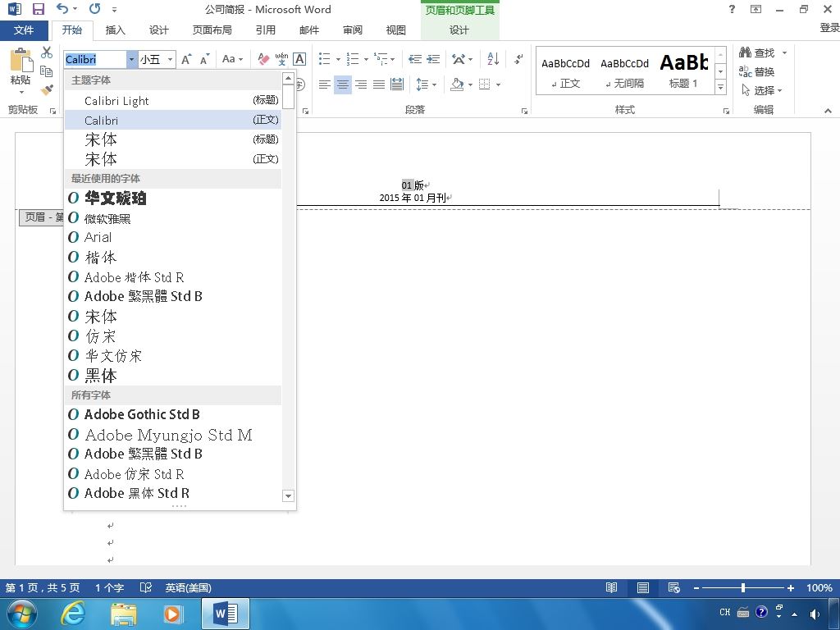This screenshot has height=630, width=840.
Task: Select the Format Painter brush
Action: tap(47, 89)
